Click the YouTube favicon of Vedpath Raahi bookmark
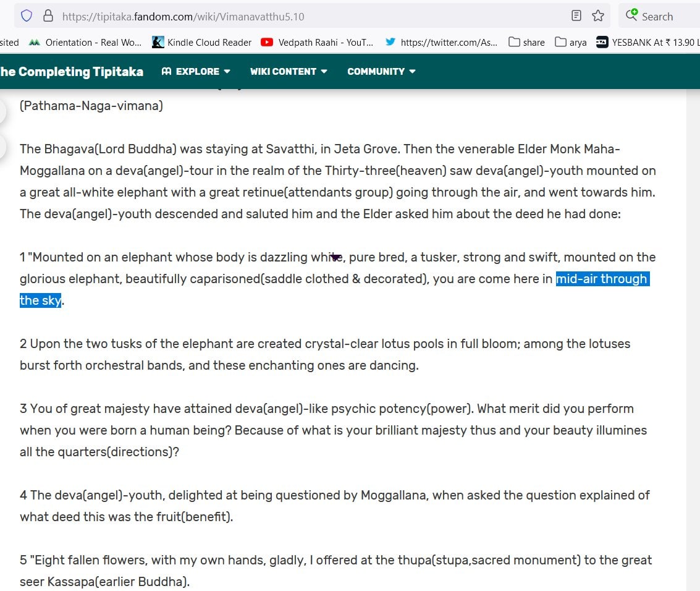The image size is (700, 591). tap(267, 43)
